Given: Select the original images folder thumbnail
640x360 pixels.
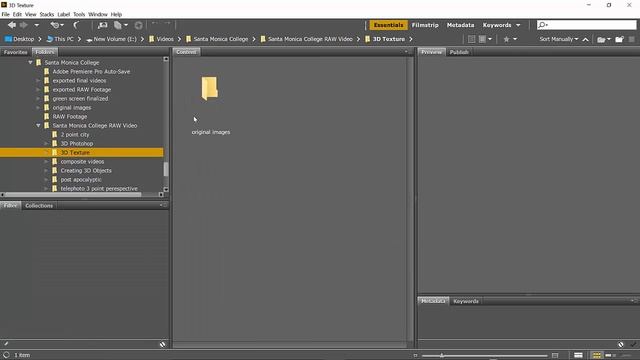Looking at the screenshot, I should (x=210, y=88).
